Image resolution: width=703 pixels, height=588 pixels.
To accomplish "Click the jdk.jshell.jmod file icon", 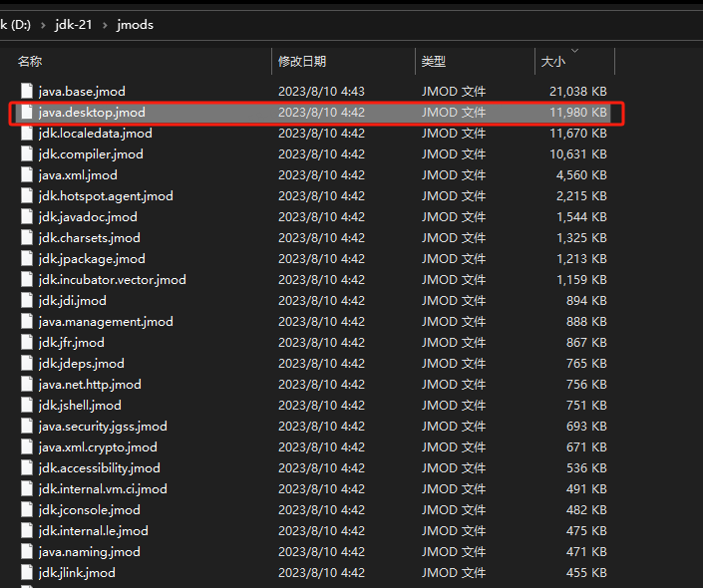I will pos(27,406).
